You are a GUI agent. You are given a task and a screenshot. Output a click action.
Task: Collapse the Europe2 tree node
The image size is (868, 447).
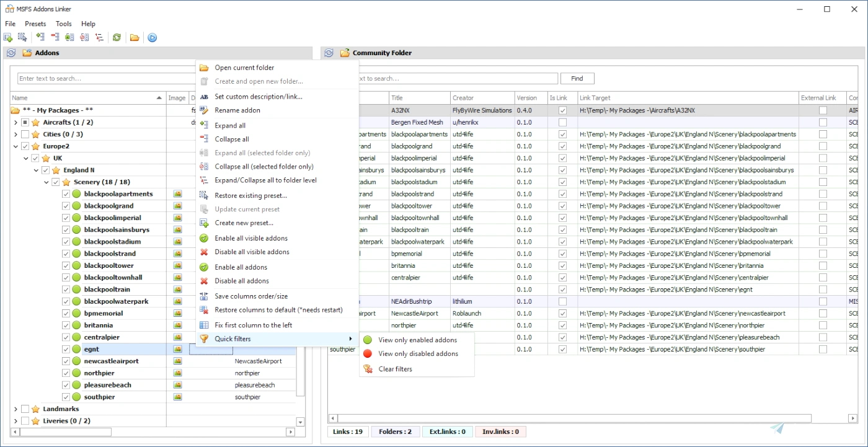tap(15, 147)
